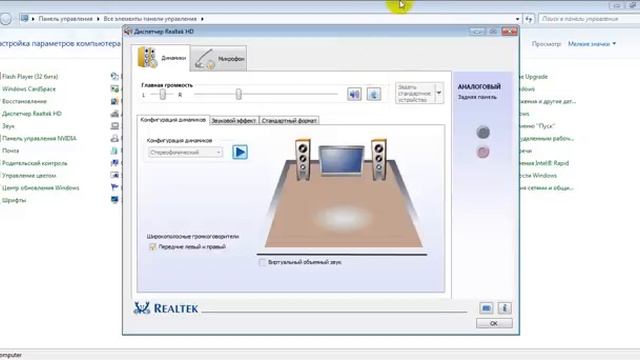Image resolution: width=640 pixels, height=360 pixels.
Task: Open the address bar history dropdown arrow
Action: (x=518, y=19)
